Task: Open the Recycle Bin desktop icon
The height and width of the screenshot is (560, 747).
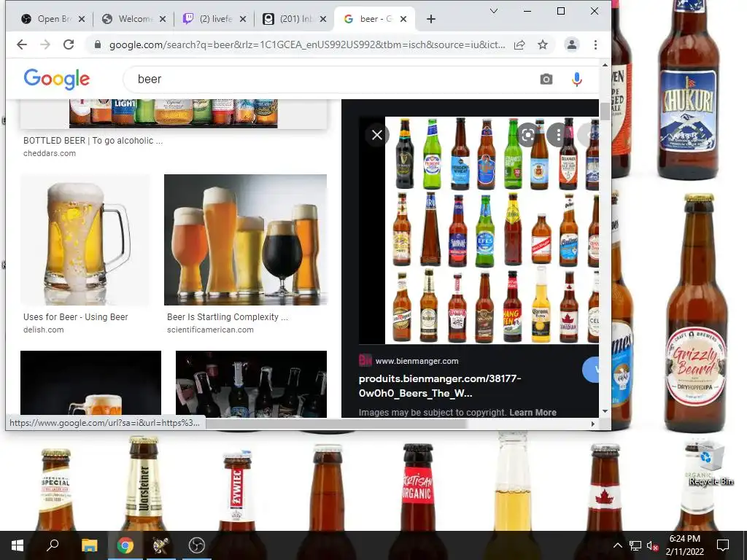Action: click(x=711, y=463)
